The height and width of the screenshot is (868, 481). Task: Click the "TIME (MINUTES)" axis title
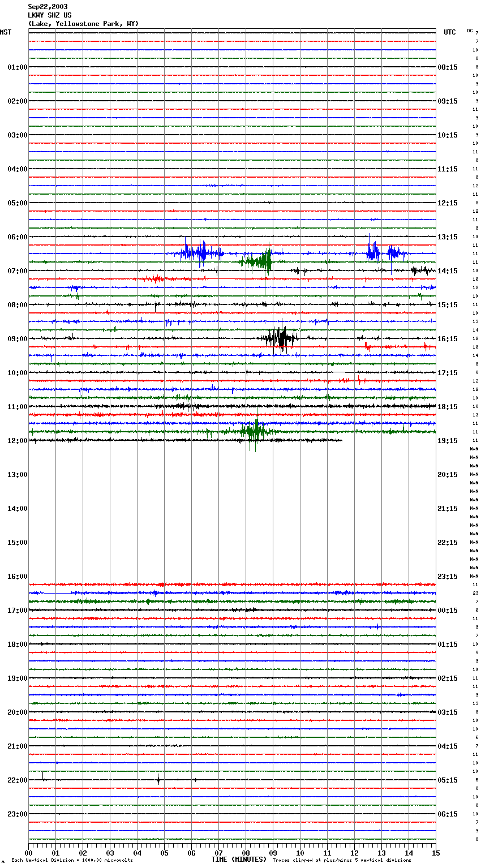(x=239, y=860)
